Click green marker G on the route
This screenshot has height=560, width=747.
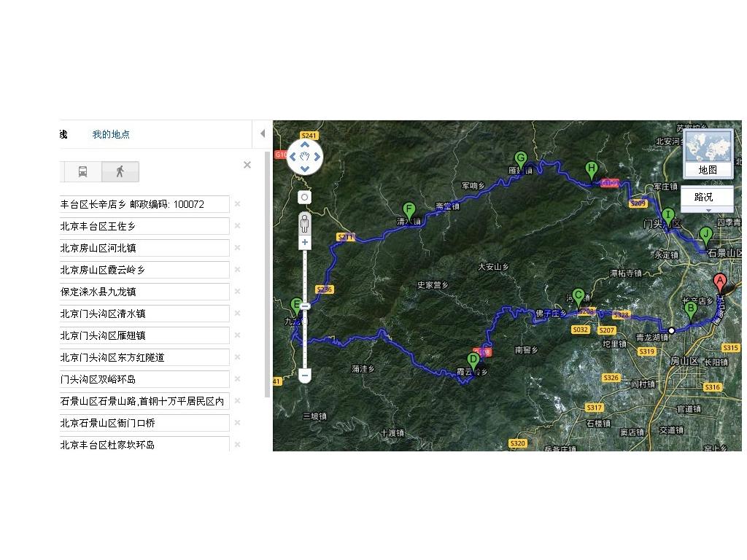point(521,159)
